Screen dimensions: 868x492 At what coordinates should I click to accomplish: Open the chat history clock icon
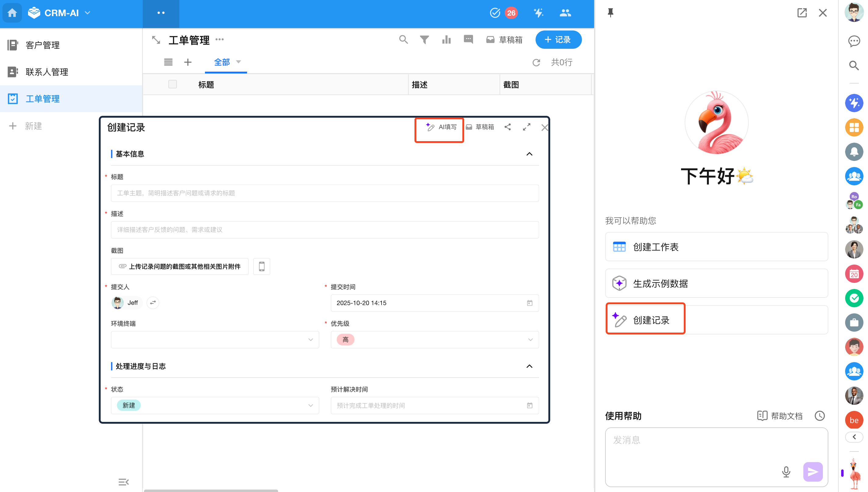pos(820,415)
